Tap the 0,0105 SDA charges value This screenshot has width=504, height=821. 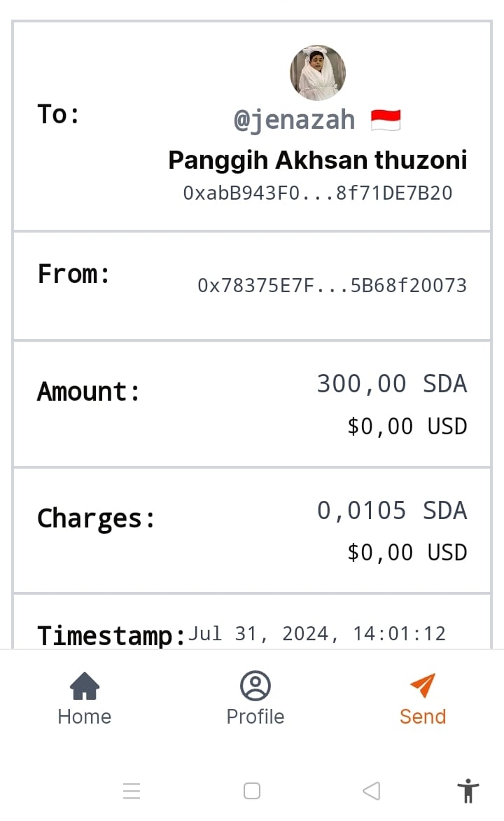pyautogui.click(x=391, y=511)
